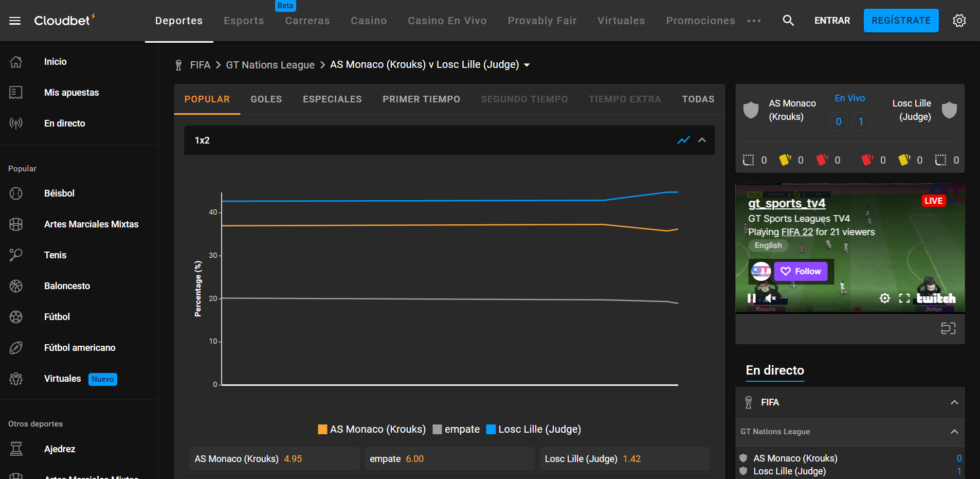
Task: Switch to the GOLES market tab
Action: click(266, 99)
